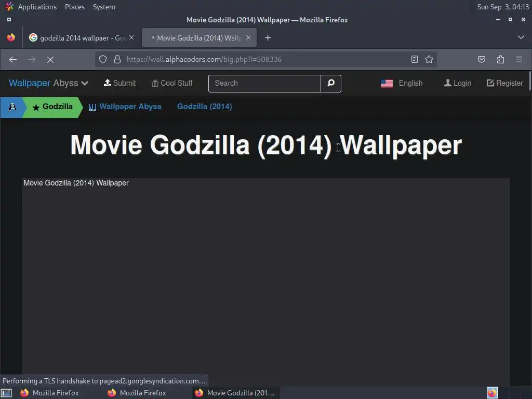Close the Movie Godzilla (2014) Wallpaper tab

248,37
